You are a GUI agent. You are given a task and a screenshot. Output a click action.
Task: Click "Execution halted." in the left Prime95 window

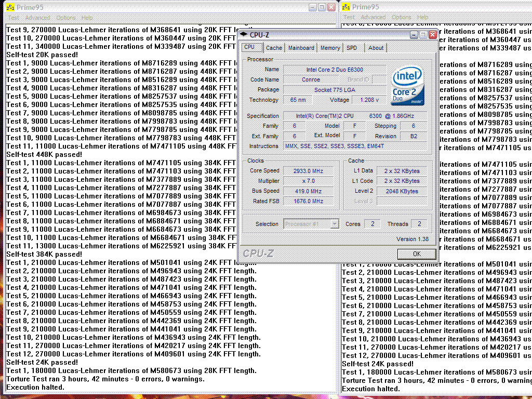click(35, 388)
